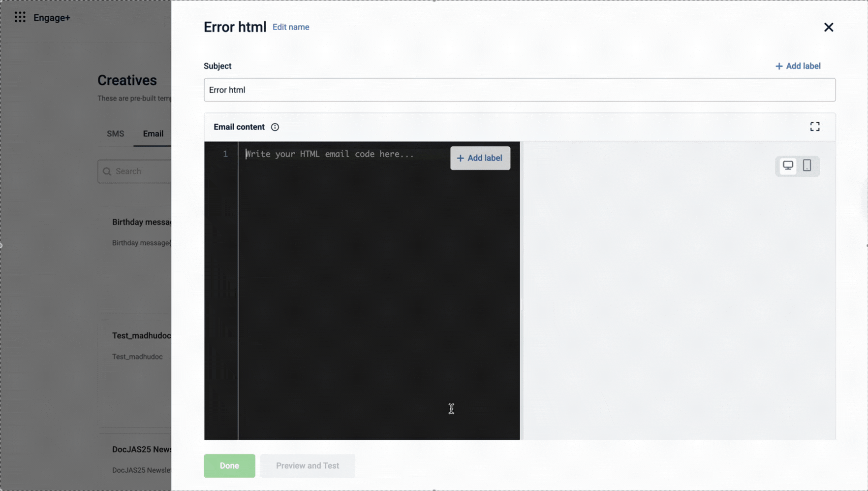Switch preview to desktop view

tap(788, 165)
